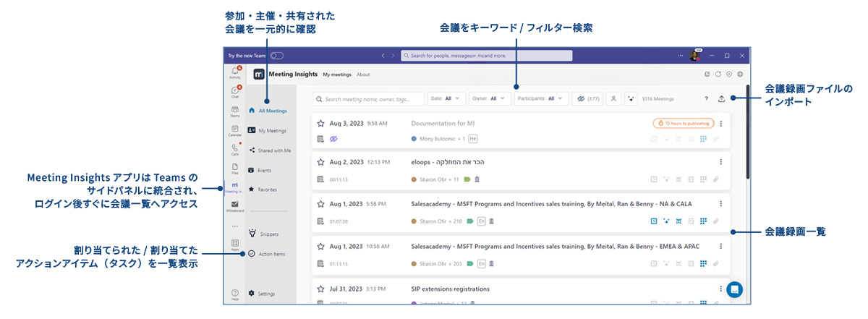Switch to the About tab
Screen dimensions: 868x319
[x=363, y=75]
